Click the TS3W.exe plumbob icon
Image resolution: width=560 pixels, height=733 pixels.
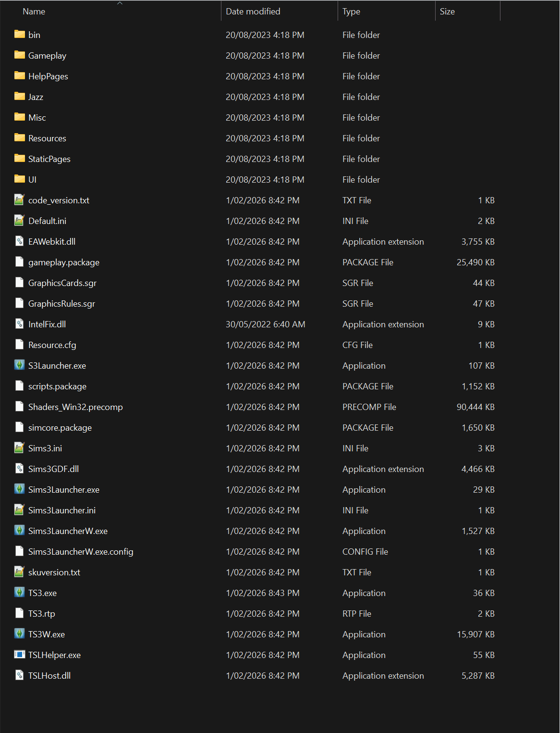tap(19, 634)
